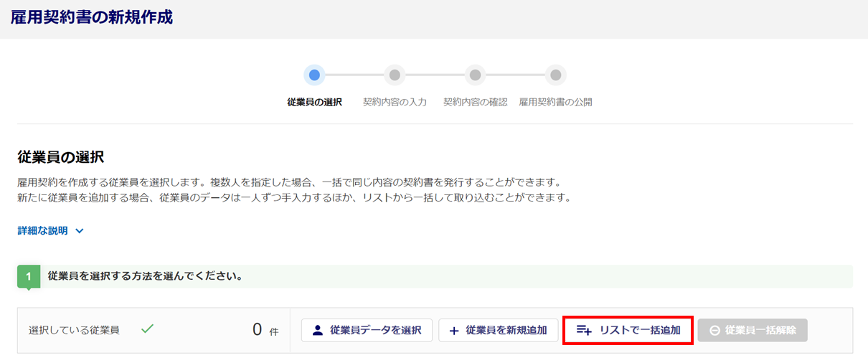Click the green checkmark beside 選択している従業員
Screen dimensions: 868x358
coord(147,329)
